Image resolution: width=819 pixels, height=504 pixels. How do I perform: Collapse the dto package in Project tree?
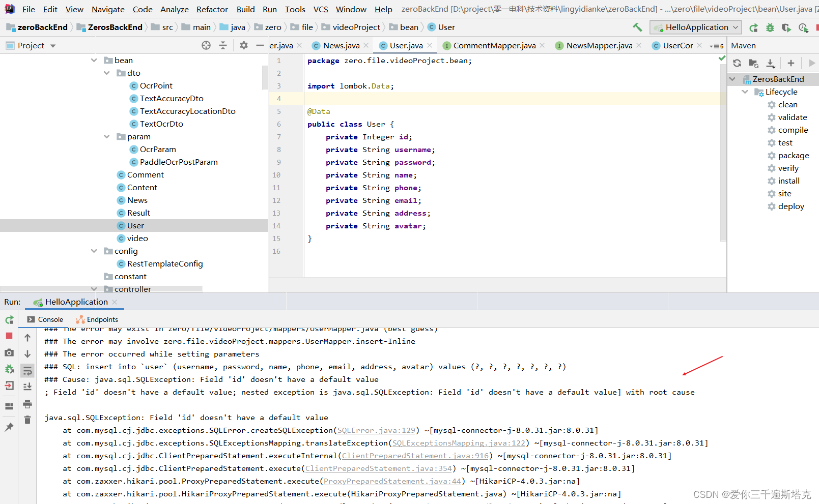click(107, 73)
